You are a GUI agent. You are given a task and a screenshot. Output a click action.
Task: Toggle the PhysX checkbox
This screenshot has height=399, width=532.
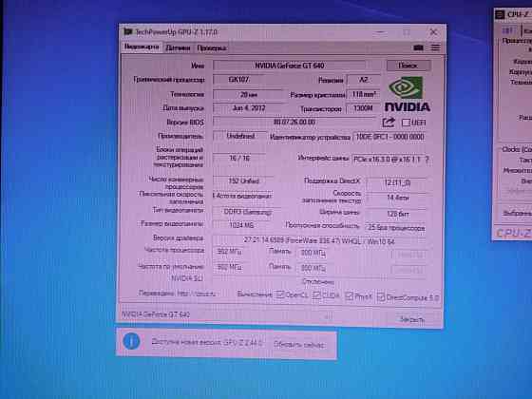pos(350,295)
